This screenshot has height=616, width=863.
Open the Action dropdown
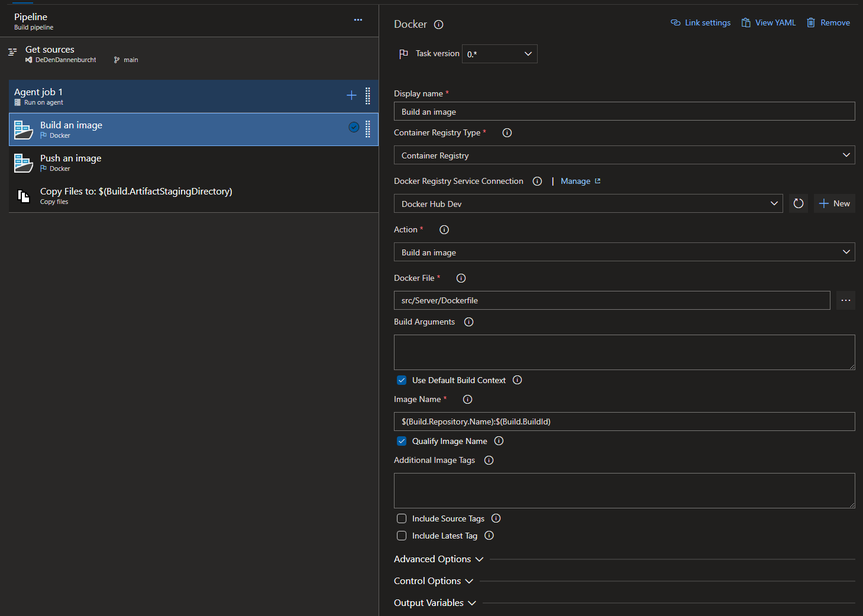point(624,252)
